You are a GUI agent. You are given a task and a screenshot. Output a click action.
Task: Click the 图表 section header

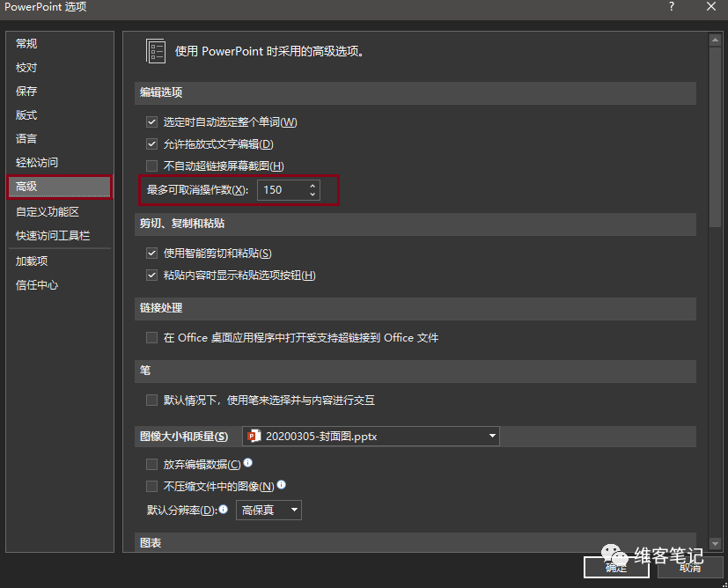[x=415, y=542]
